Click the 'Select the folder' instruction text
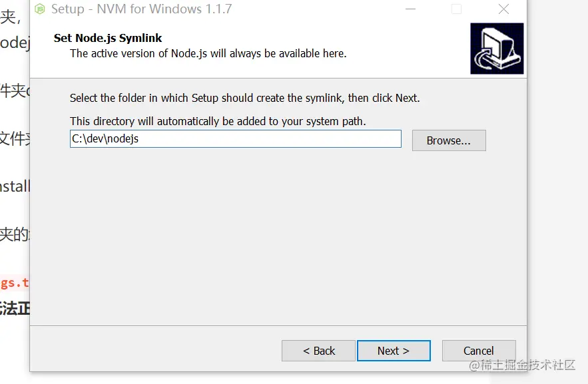 click(244, 98)
